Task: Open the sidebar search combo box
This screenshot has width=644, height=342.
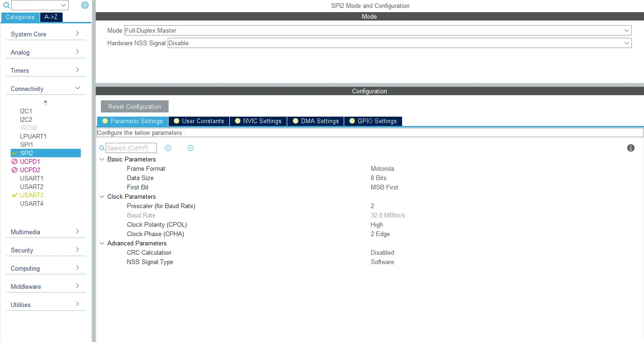Action: 40,5
